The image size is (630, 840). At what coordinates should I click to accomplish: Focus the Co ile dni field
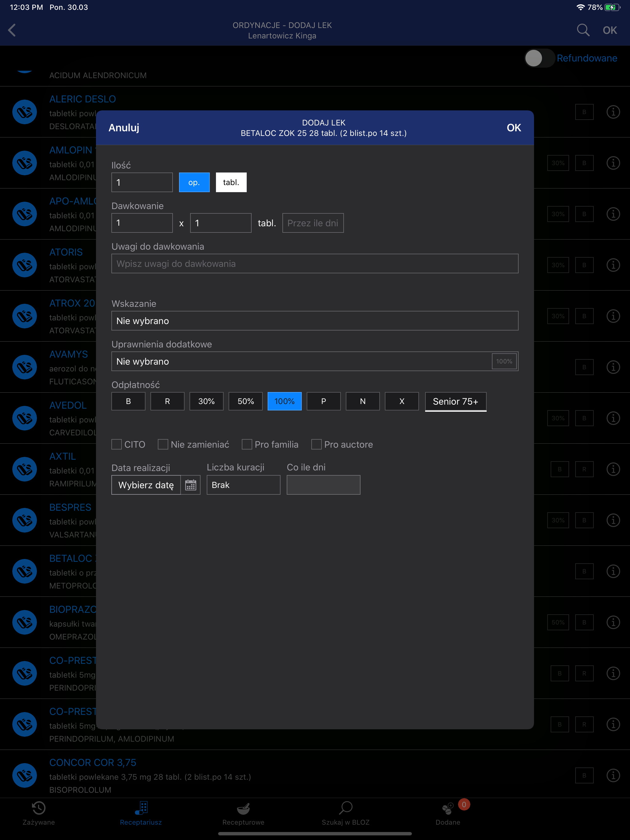pos(323,485)
